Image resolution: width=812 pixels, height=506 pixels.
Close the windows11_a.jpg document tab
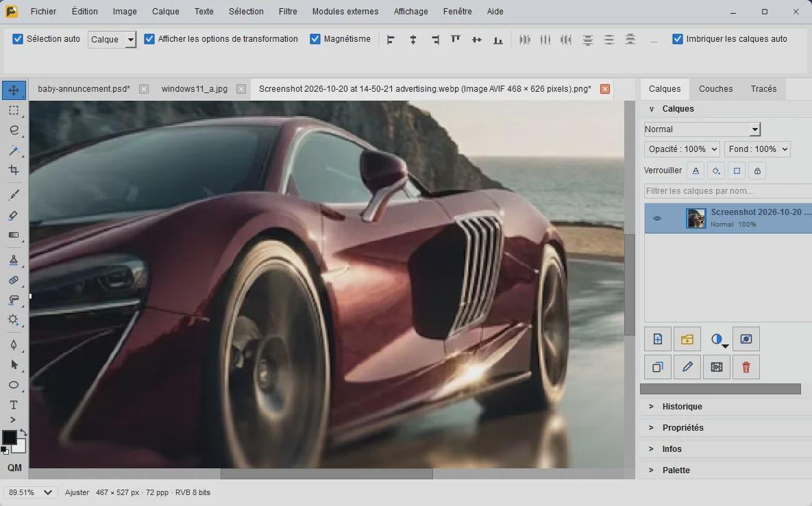(241, 89)
